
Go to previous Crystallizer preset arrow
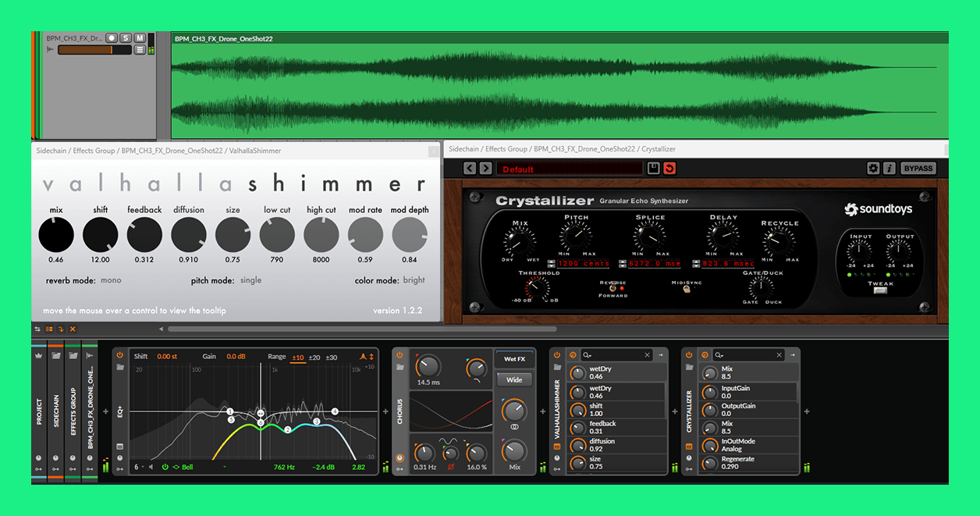pyautogui.click(x=470, y=169)
